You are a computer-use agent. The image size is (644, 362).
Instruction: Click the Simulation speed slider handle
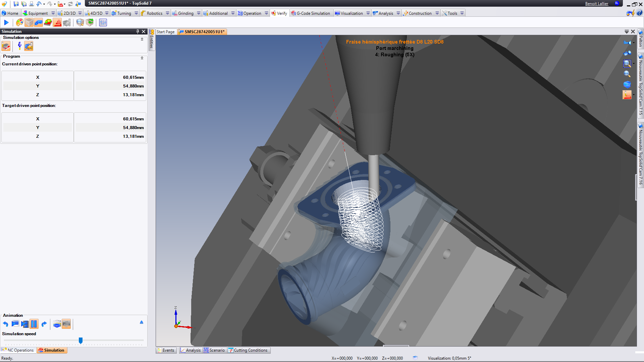point(80,341)
